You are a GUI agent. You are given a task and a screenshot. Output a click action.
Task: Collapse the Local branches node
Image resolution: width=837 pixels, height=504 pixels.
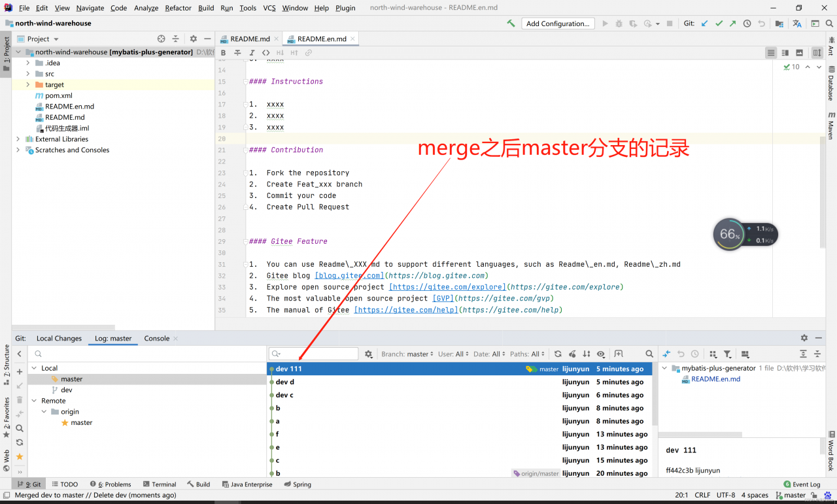(x=35, y=368)
